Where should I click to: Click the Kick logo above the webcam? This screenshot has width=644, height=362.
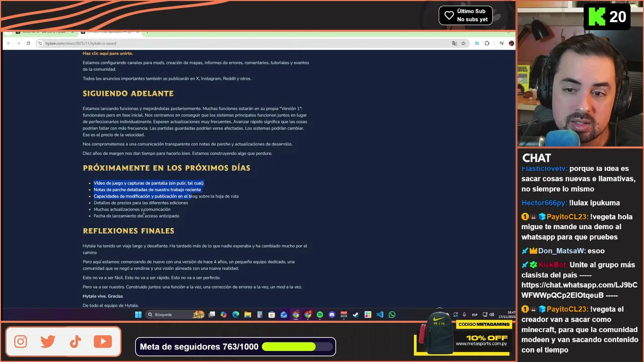pyautogui.click(x=597, y=17)
